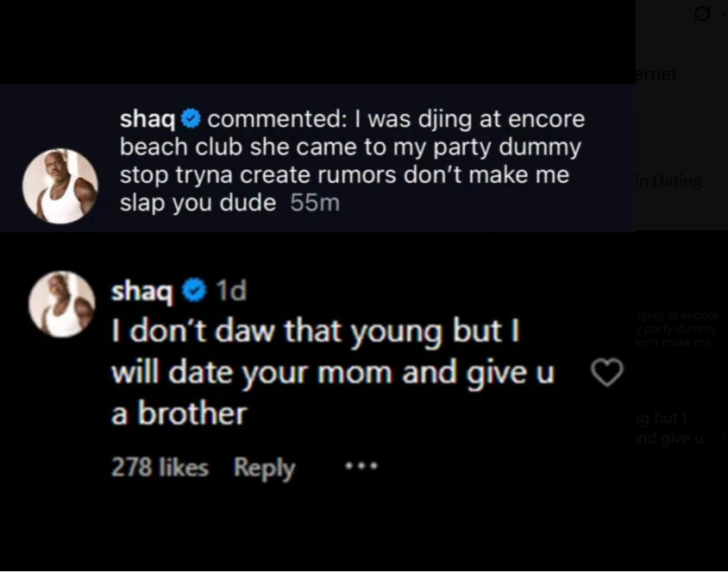Click the 1d timestamp on the comment
The height and width of the screenshot is (573, 728).
point(230,292)
